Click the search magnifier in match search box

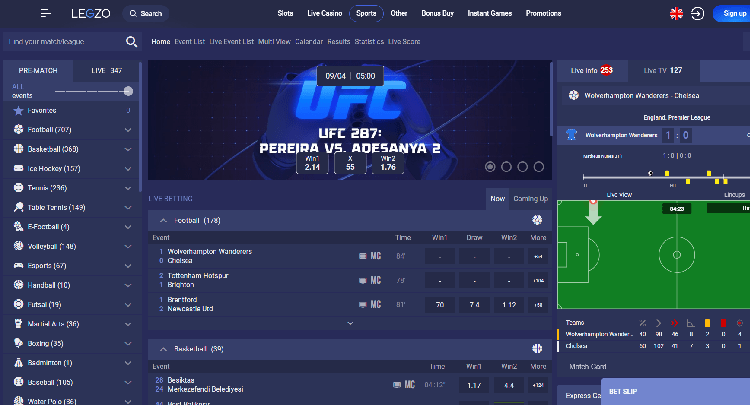131,42
